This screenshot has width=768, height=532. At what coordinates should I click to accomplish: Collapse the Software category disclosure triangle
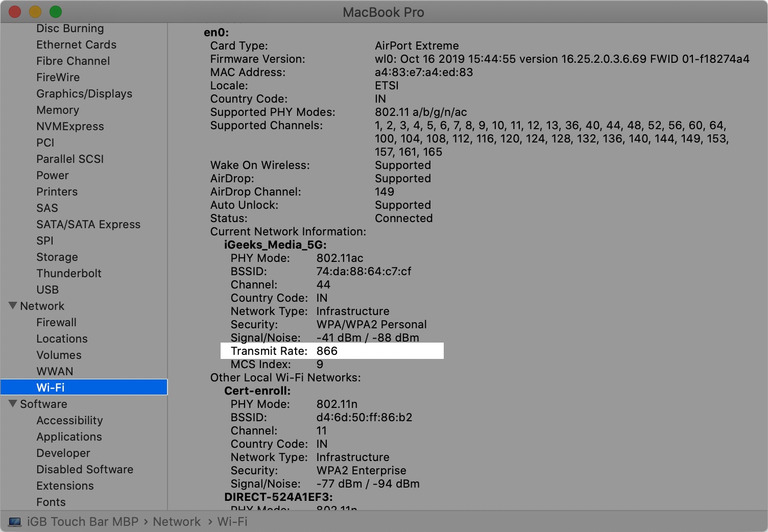coord(12,404)
